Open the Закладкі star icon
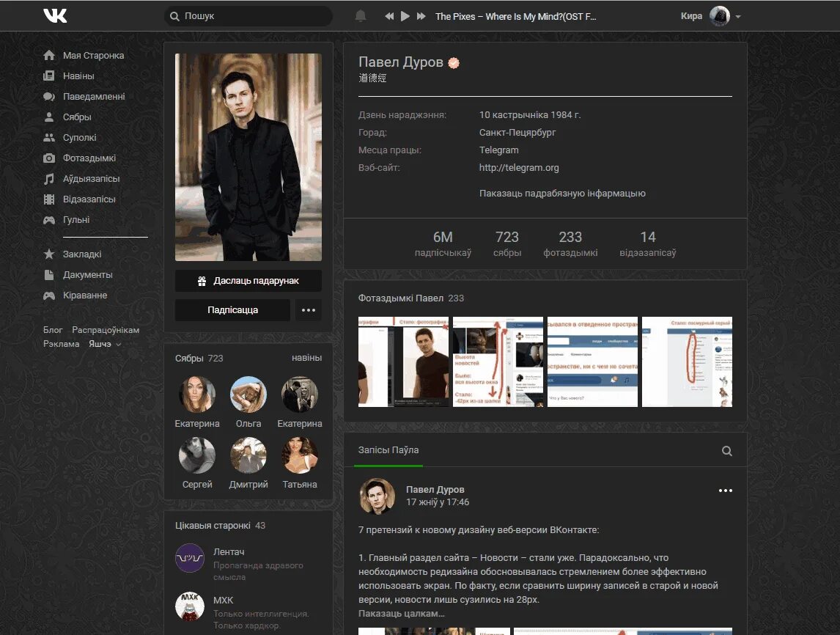Viewport: 840px width, 635px height. [49, 254]
